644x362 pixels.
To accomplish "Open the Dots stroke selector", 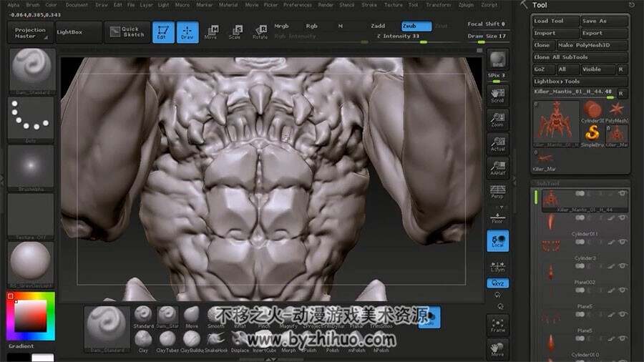I will pos(31,119).
